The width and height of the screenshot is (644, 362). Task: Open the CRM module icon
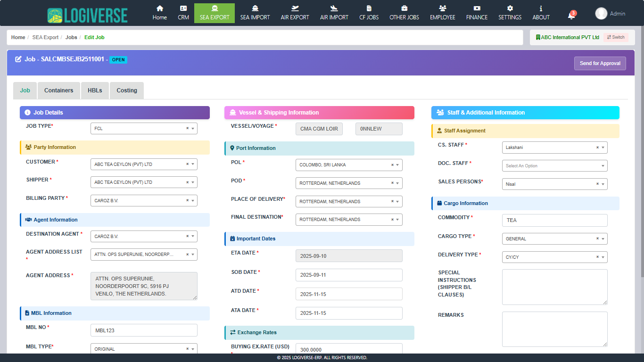tap(183, 8)
